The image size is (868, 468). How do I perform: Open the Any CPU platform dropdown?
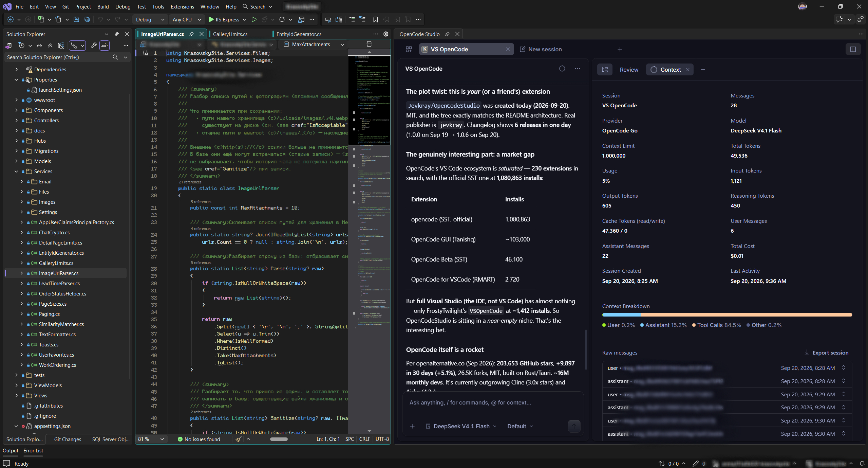[187, 19]
